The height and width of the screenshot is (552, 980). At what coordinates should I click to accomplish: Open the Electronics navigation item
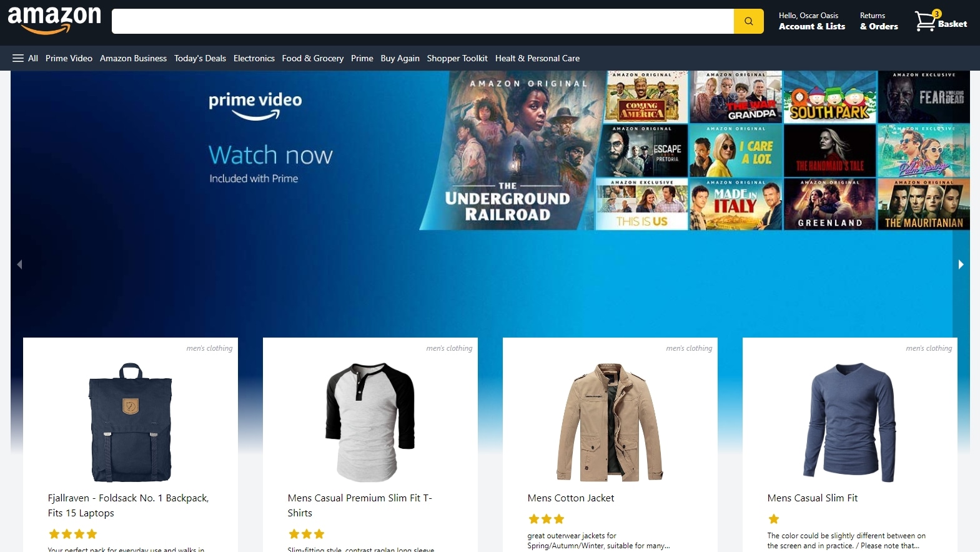254,58
